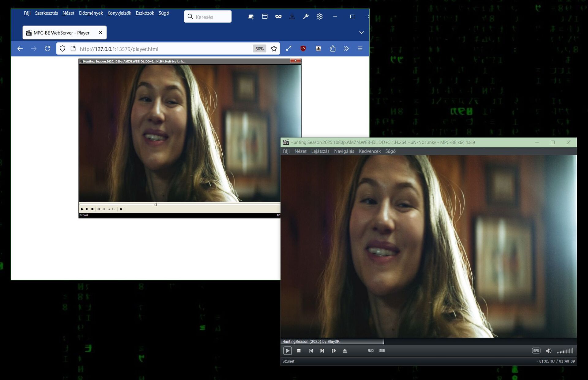The width and height of the screenshot is (588, 380).
Task: Open browser Fájl menu
Action: click(x=27, y=13)
